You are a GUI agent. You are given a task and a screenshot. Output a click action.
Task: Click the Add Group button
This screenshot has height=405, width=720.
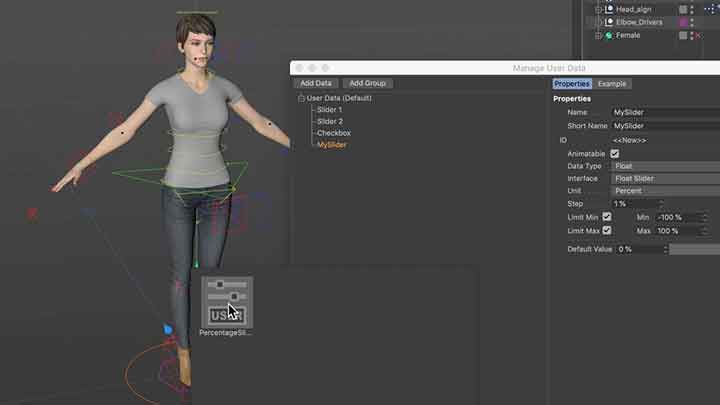pos(367,83)
